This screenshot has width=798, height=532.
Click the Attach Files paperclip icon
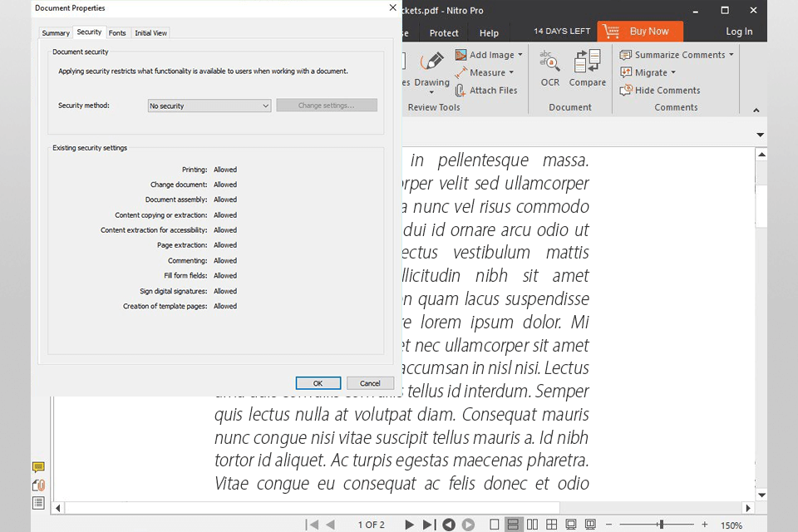point(460,91)
